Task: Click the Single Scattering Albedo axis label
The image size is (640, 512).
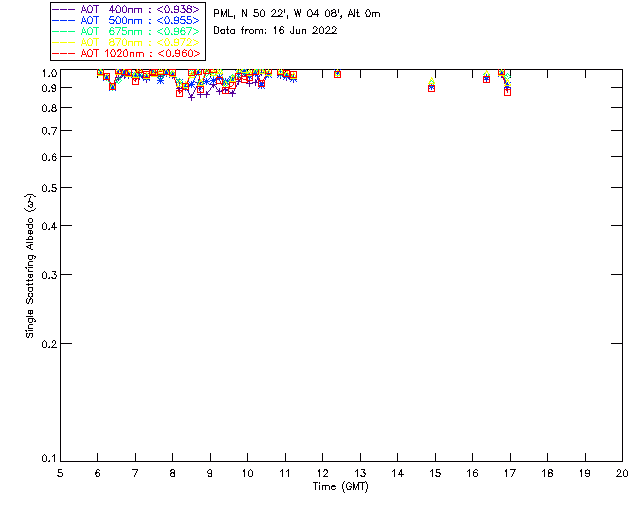Action: [30, 266]
